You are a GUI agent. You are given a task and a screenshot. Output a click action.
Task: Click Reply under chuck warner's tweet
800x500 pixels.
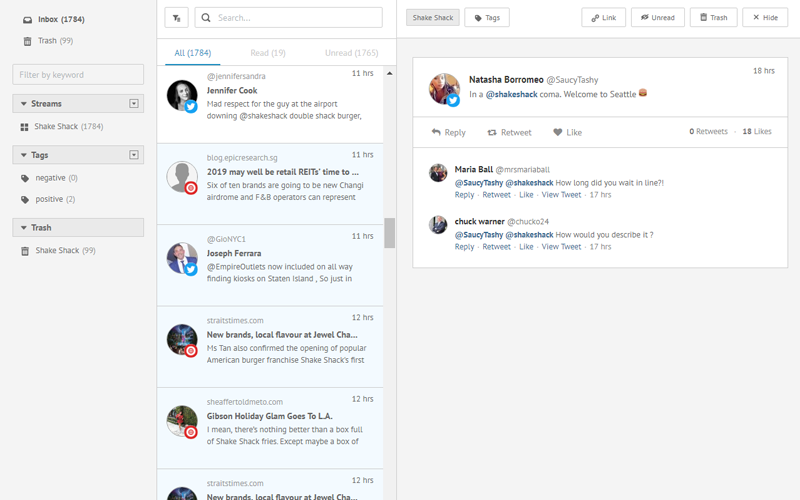click(x=464, y=247)
